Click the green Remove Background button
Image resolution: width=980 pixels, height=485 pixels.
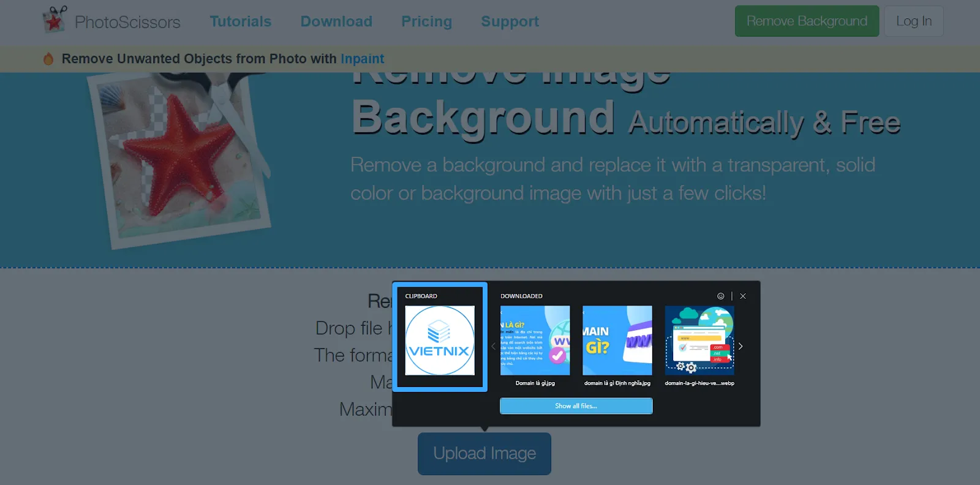[x=807, y=21]
